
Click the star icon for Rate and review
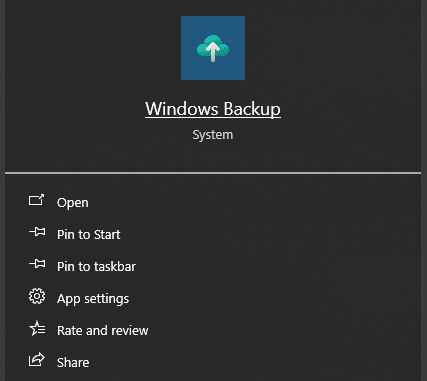(37, 328)
